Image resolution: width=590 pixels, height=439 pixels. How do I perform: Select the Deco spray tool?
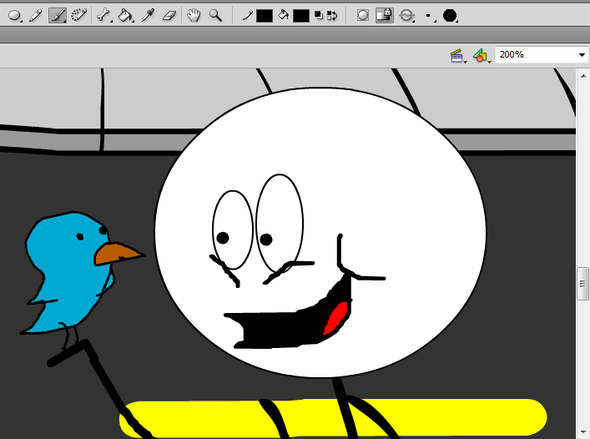click(x=79, y=16)
